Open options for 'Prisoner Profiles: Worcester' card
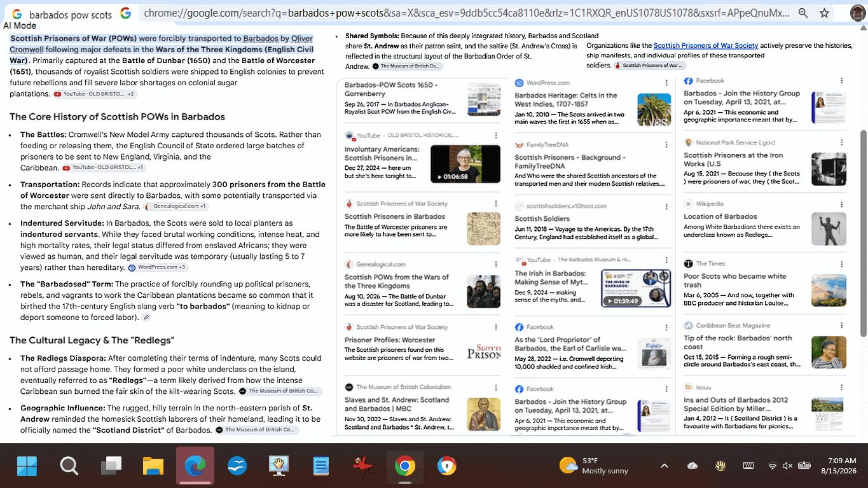The image size is (868, 488). pyautogui.click(x=497, y=327)
